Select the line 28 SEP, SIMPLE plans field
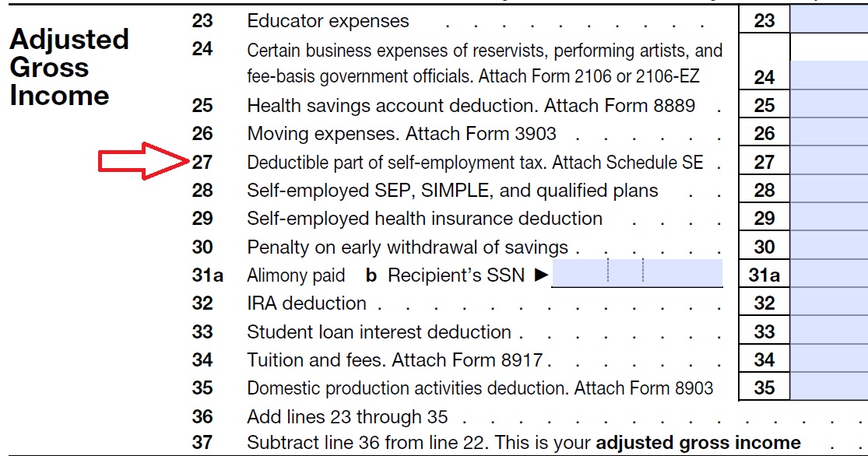This screenshot has height=456, width=868. (829, 189)
